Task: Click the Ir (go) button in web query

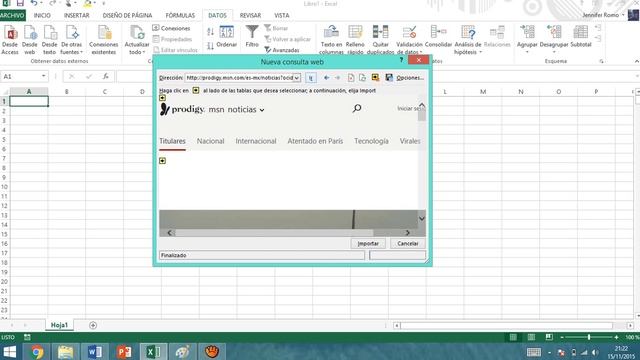Action: click(x=311, y=78)
